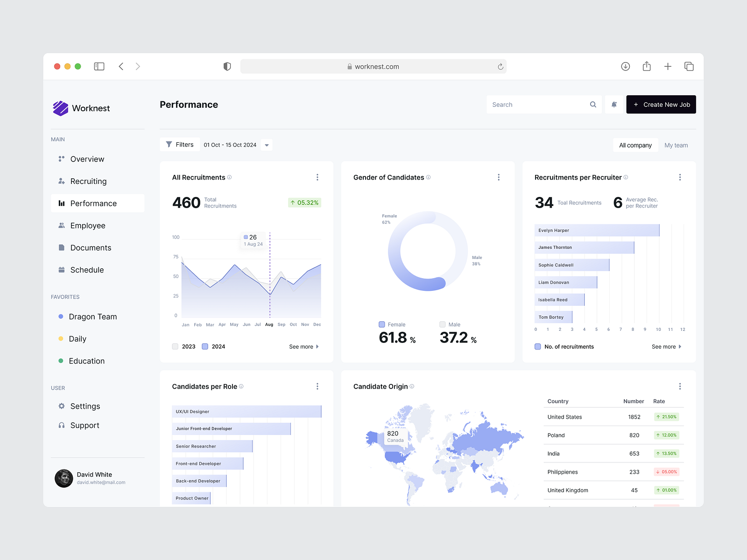Click United States row in country table

click(613, 417)
